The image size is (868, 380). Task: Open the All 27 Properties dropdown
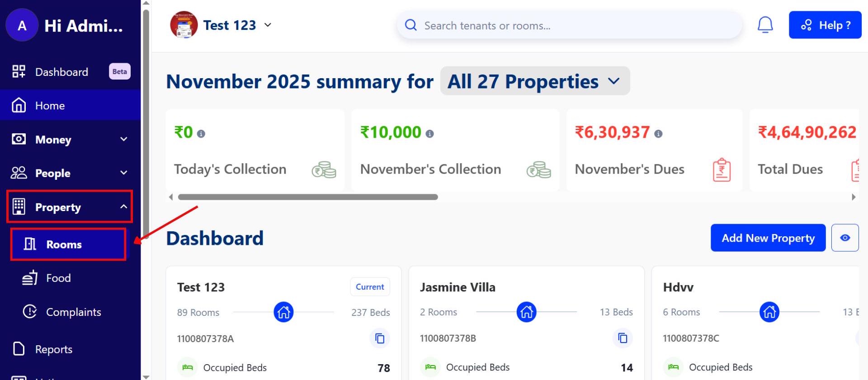pos(534,81)
